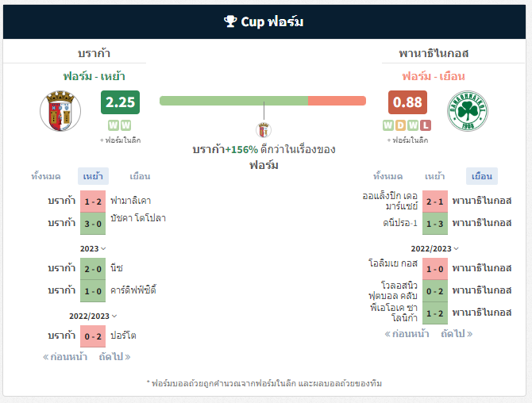Expand Braga's 2022/2023 season dropdown
Screen dimensions: 532x403
(93, 316)
